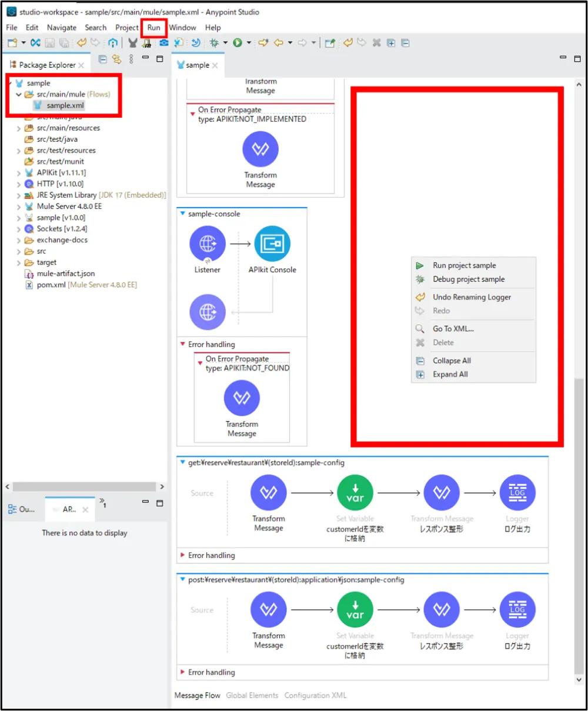This screenshot has width=588, height=711.
Task: Collapse the get:¥reserve¥restaurant flow
Action: pyautogui.click(x=183, y=463)
